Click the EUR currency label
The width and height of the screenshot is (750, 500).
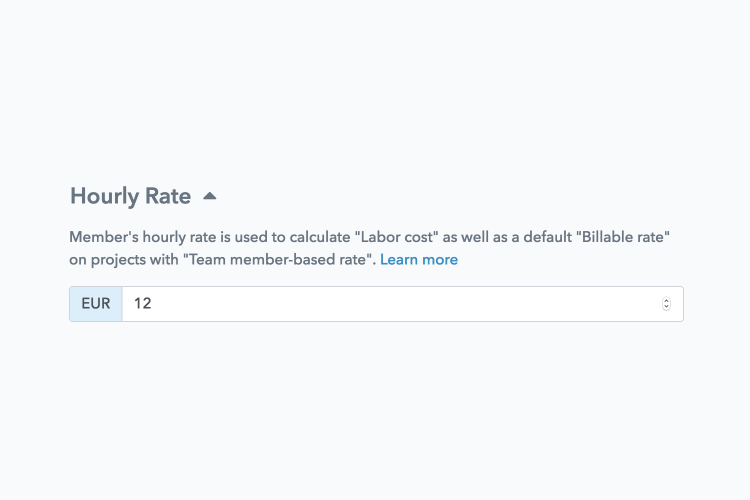pos(96,304)
